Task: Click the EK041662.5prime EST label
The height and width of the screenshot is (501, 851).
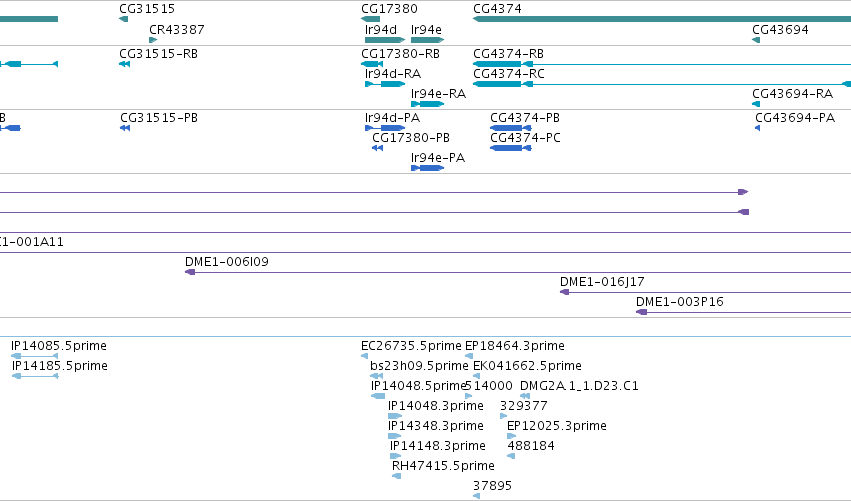Action: pyautogui.click(x=527, y=366)
